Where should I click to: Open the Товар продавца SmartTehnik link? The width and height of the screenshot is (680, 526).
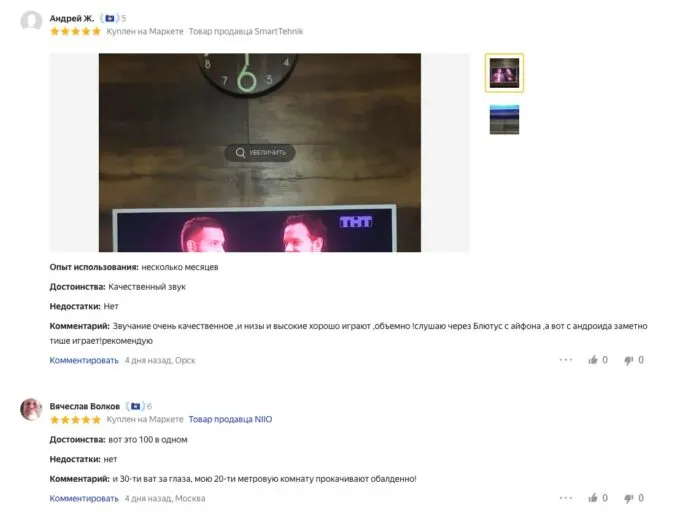(246, 31)
